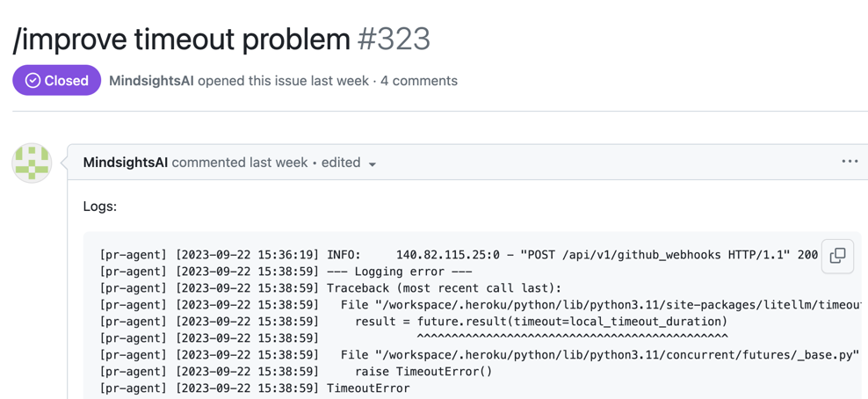This screenshot has height=399, width=868.
Task: Click the MindsightsAI avatar image
Action: click(x=32, y=163)
